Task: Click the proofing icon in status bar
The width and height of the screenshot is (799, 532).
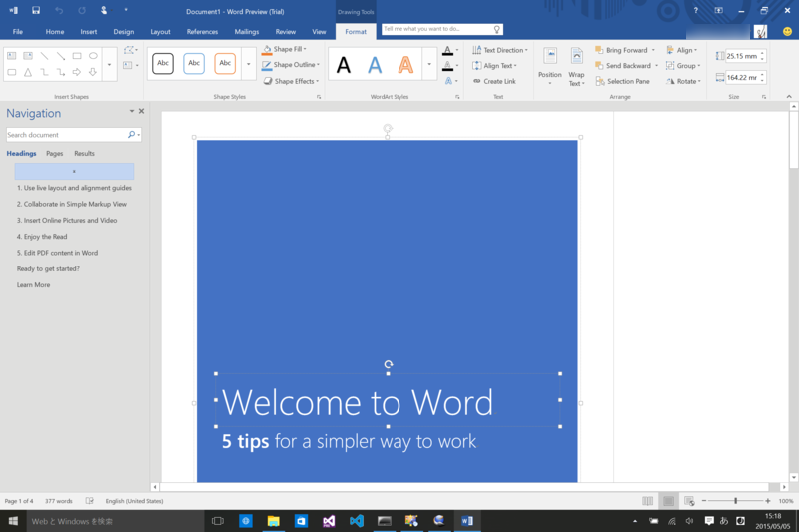Action: tap(90, 501)
